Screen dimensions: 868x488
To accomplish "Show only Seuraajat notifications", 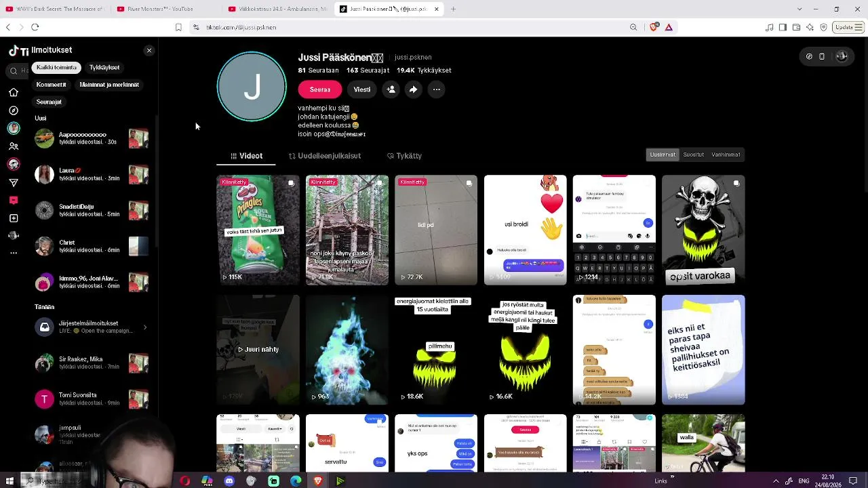I will coord(49,102).
